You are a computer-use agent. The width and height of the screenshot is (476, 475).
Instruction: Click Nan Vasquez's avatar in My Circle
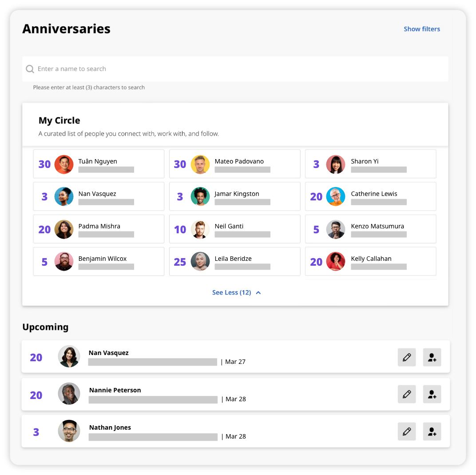coord(64,196)
